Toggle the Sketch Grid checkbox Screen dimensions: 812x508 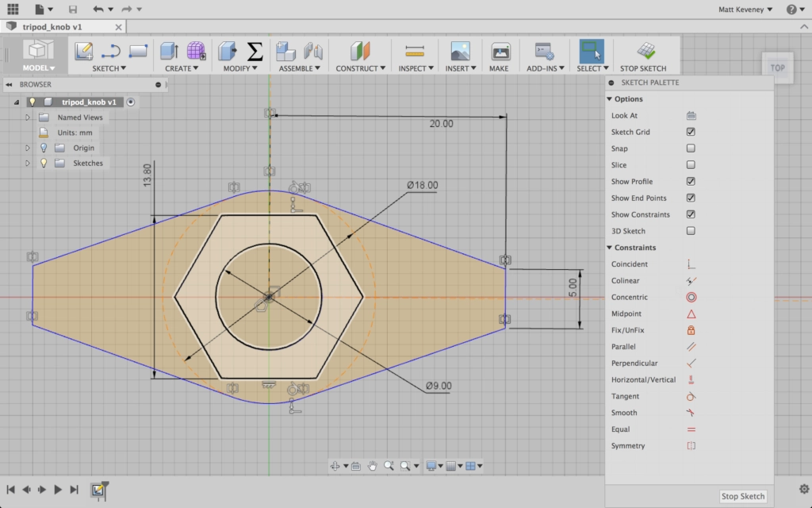(x=691, y=133)
